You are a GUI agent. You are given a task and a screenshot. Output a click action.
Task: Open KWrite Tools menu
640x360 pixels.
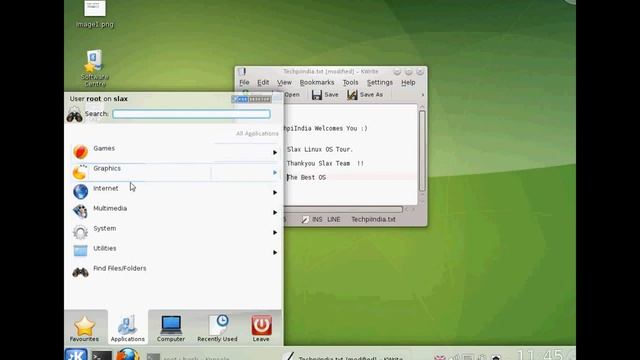click(350, 82)
